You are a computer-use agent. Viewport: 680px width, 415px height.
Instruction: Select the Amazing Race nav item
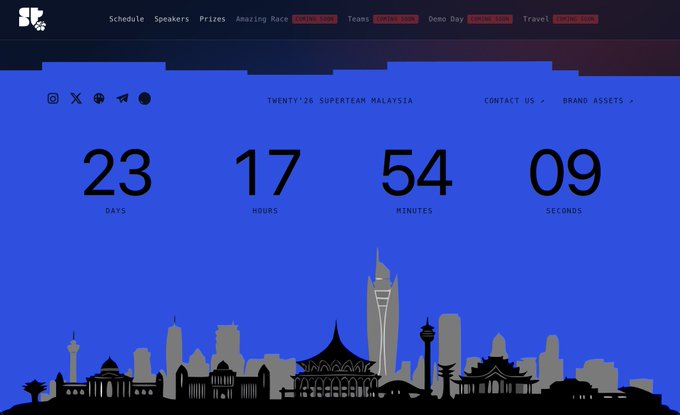pos(262,19)
